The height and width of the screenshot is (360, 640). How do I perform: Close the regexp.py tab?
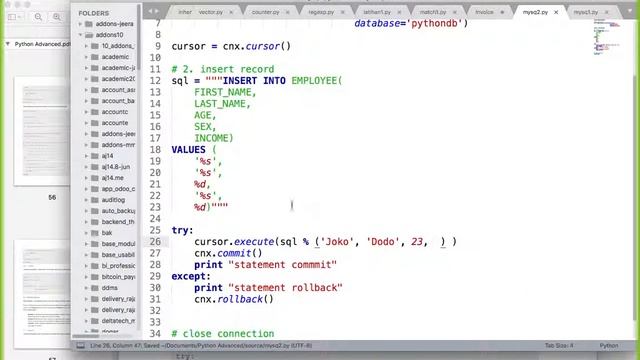coord(342,12)
